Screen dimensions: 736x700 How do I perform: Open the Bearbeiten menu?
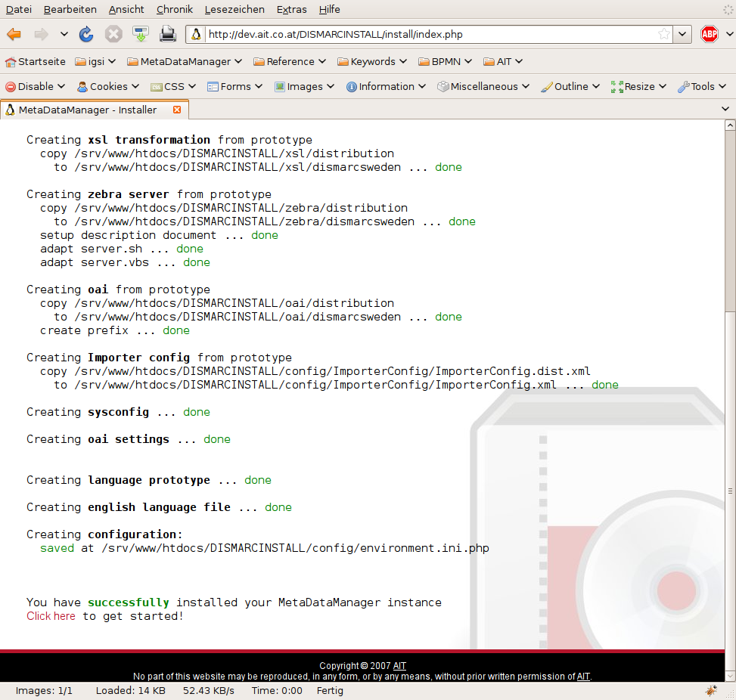point(70,9)
